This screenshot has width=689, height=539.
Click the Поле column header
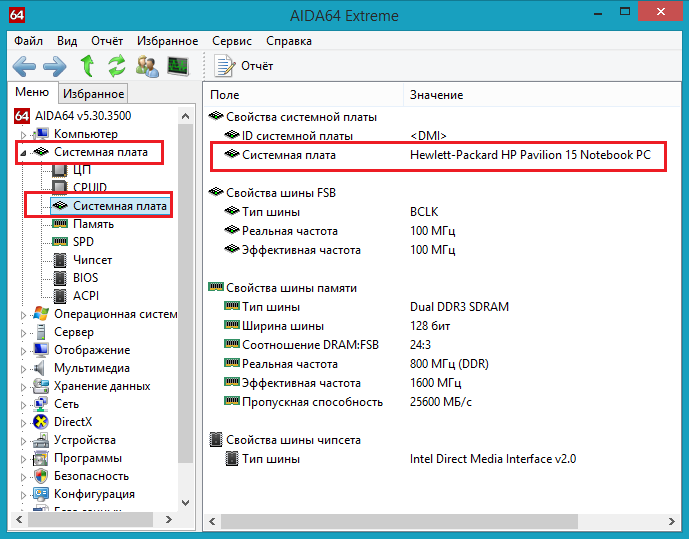tap(303, 95)
